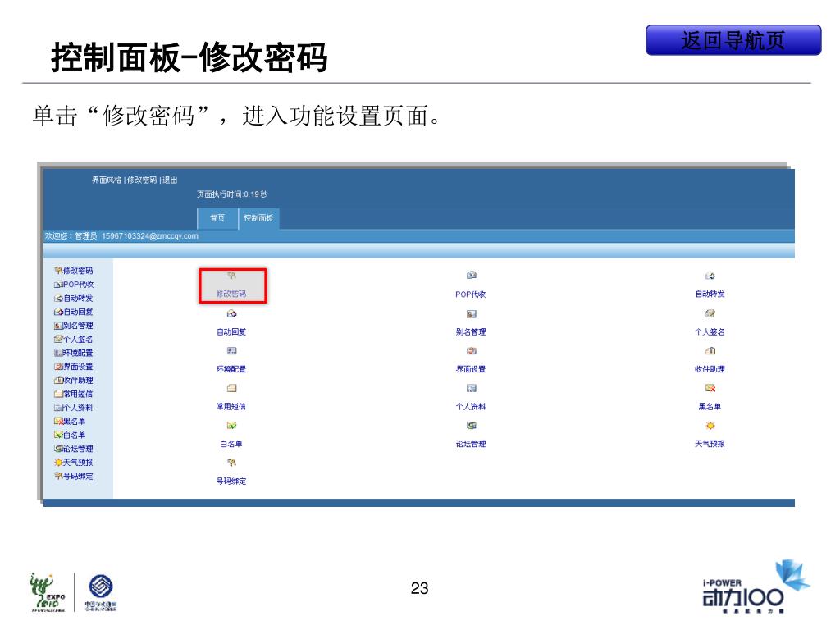Click the 退出 link in the top bar

click(170, 180)
